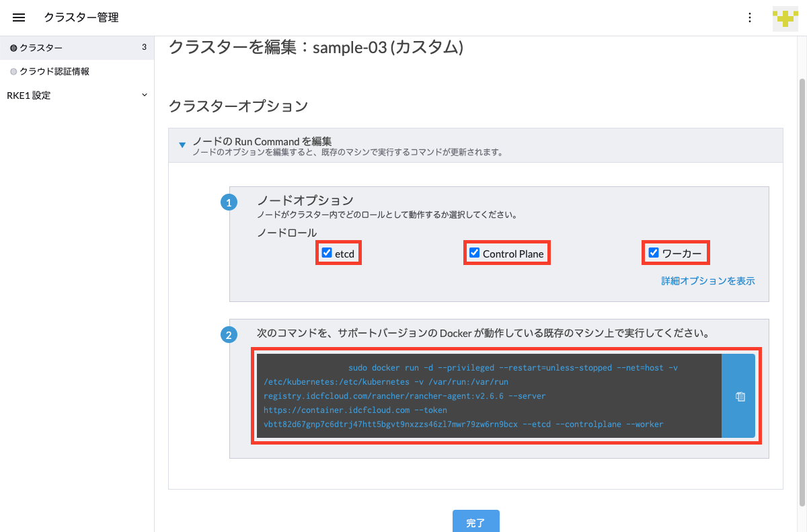Click the クラスターを編集：sample-03 title
Screen dimensions: 807x532
316,47
